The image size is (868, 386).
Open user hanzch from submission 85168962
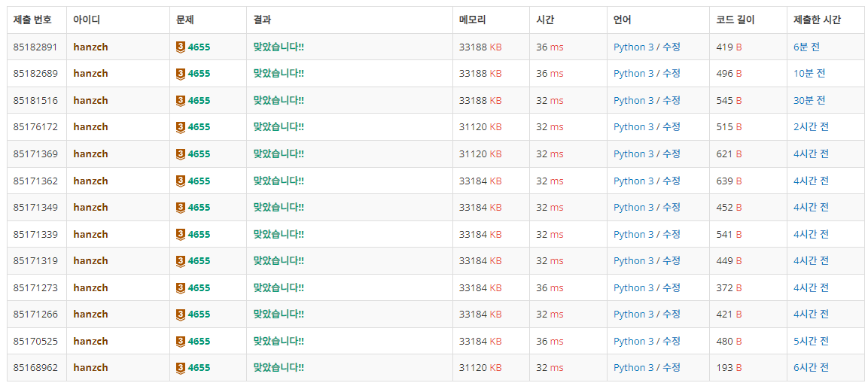tap(90, 368)
